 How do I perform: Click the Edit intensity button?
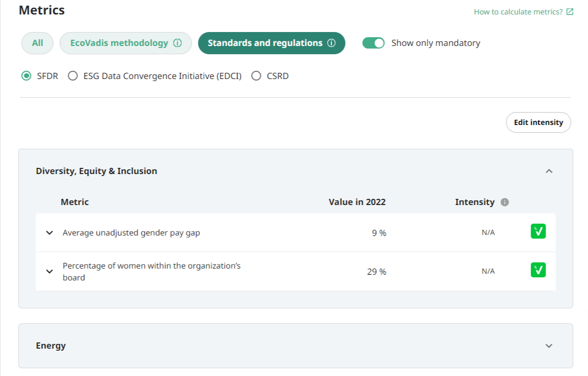[538, 122]
